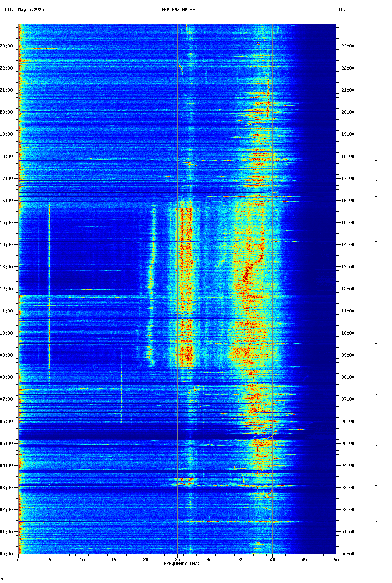This screenshot has width=392, height=583.
Task: Select 21:00 on the left time axis
Action: (x=6, y=90)
